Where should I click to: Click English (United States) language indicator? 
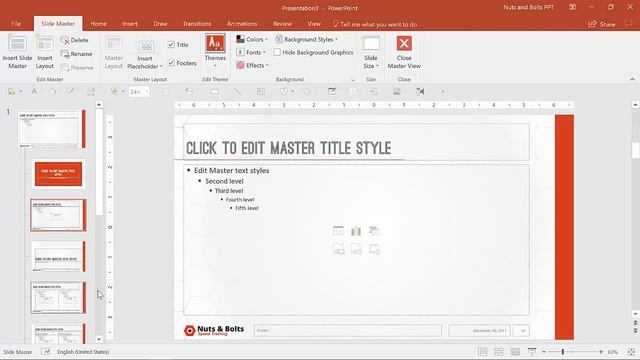click(x=83, y=351)
